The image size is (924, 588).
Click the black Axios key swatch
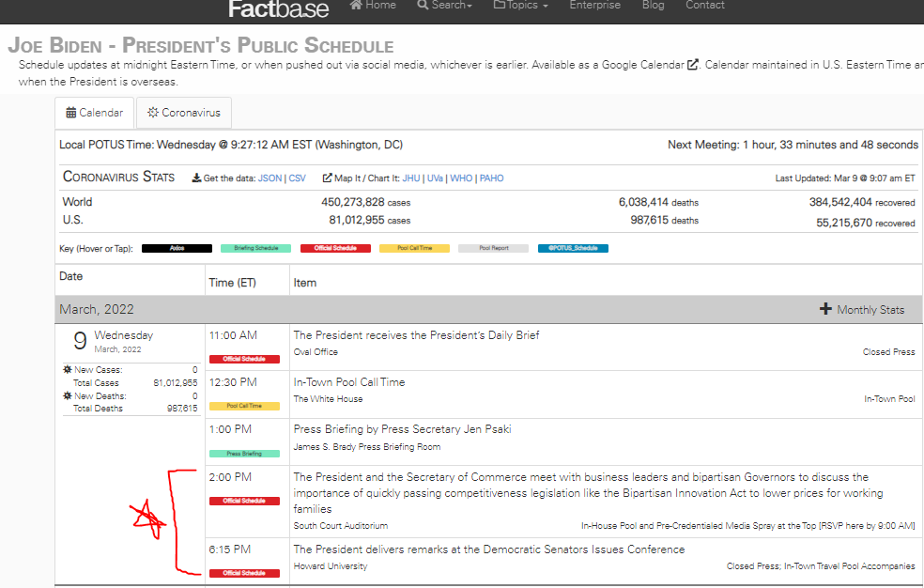pos(177,249)
